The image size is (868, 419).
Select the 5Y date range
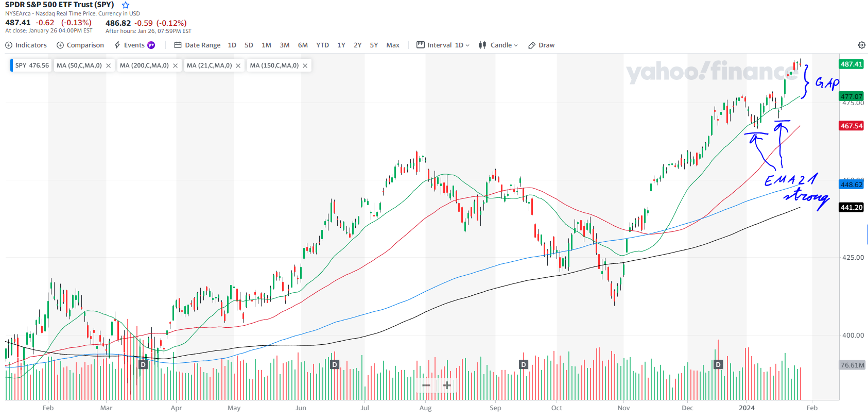tap(374, 45)
